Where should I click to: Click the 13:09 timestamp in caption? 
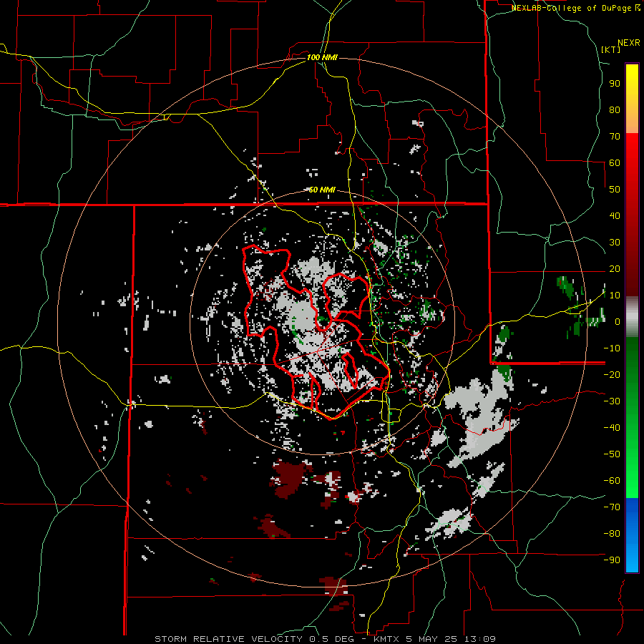pos(480,639)
